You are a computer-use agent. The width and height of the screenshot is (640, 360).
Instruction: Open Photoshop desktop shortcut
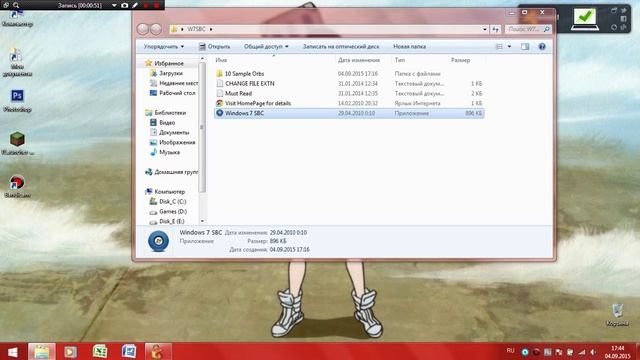[17, 100]
